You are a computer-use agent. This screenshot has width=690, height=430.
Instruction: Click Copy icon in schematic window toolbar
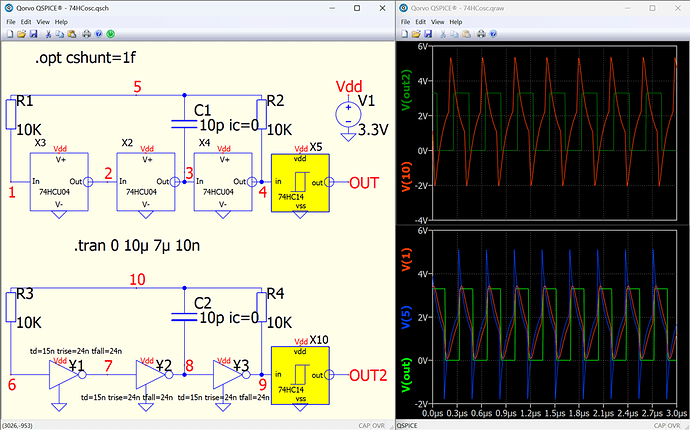pos(59,34)
